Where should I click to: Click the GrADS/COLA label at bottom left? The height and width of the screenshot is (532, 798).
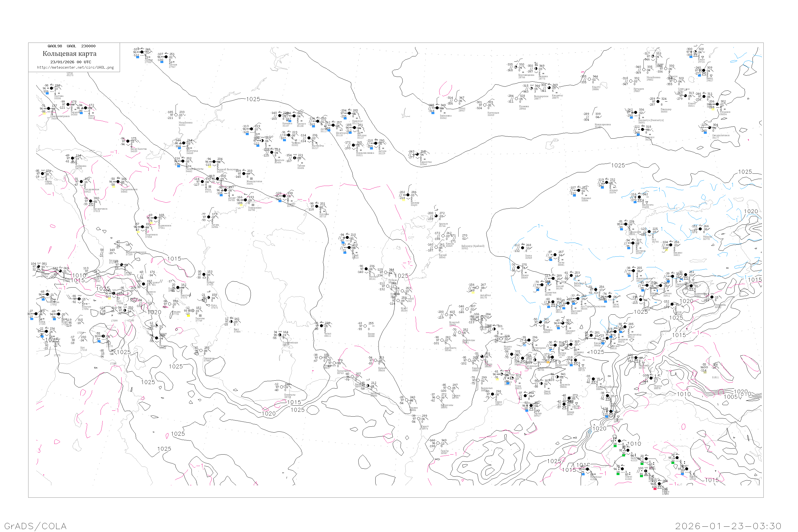click(x=35, y=526)
